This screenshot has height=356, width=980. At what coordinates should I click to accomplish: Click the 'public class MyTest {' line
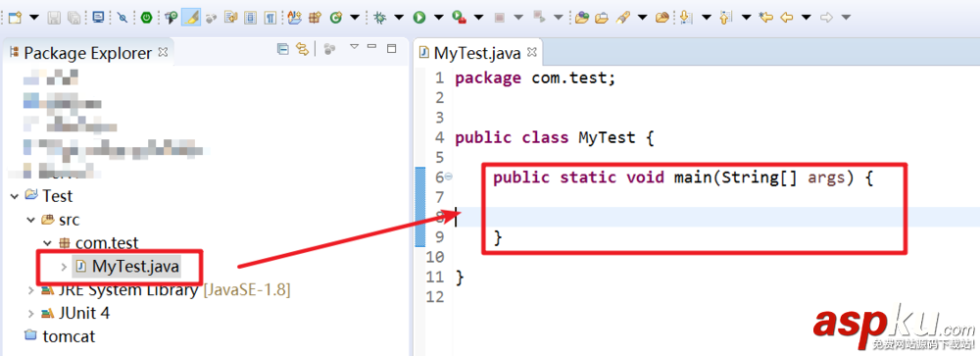click(555, 137)
